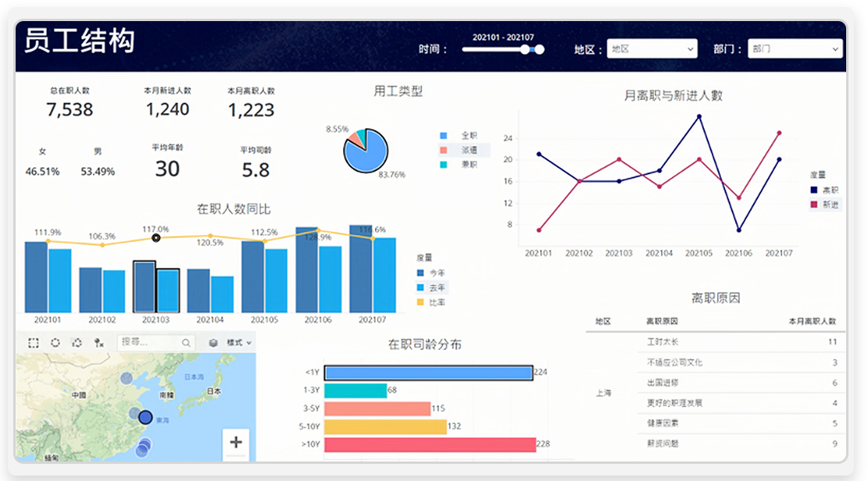Click the female percentage 46.51%

pos(42,172)
